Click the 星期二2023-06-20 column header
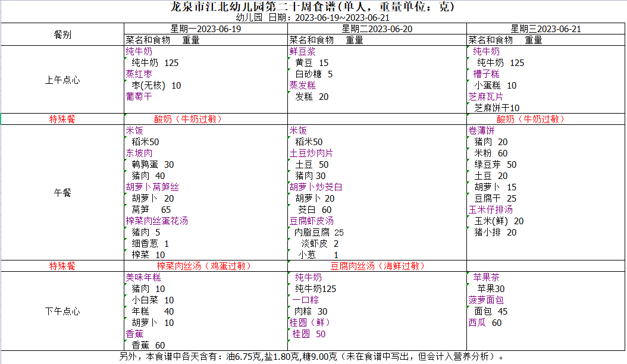 pos(377,29)
